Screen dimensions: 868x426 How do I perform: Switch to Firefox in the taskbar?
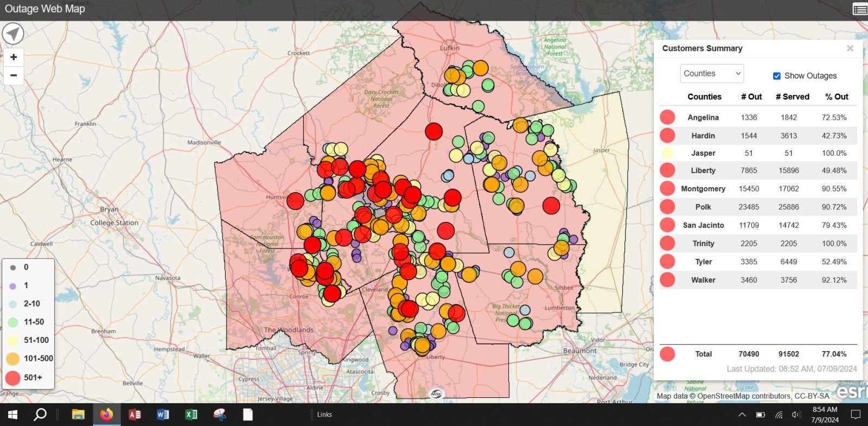pyautogui.click(x=106, y=415)
